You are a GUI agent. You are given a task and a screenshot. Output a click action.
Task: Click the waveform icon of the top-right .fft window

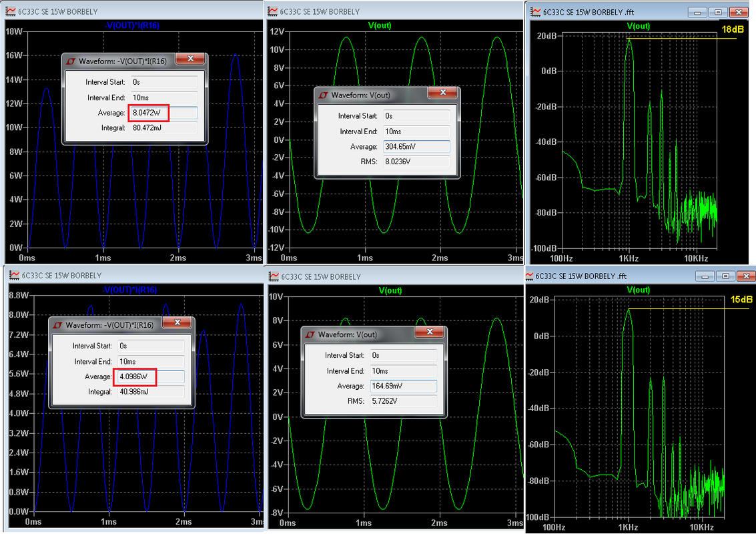(x=536, y=12)
